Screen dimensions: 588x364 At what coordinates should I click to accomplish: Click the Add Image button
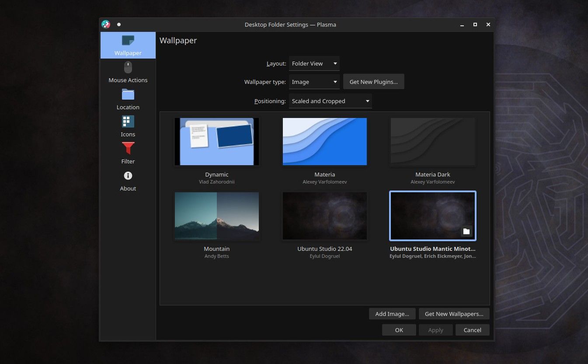tap(392, 313)
